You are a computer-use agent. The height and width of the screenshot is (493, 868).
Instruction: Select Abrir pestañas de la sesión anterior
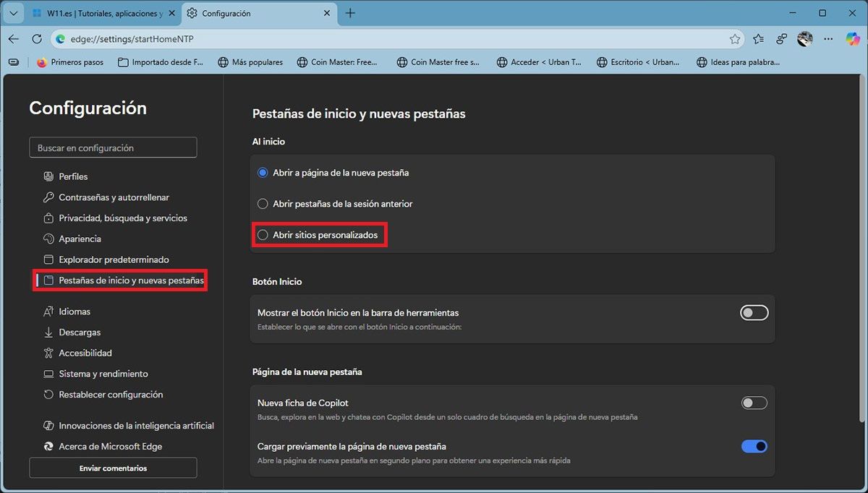point(263,204)
